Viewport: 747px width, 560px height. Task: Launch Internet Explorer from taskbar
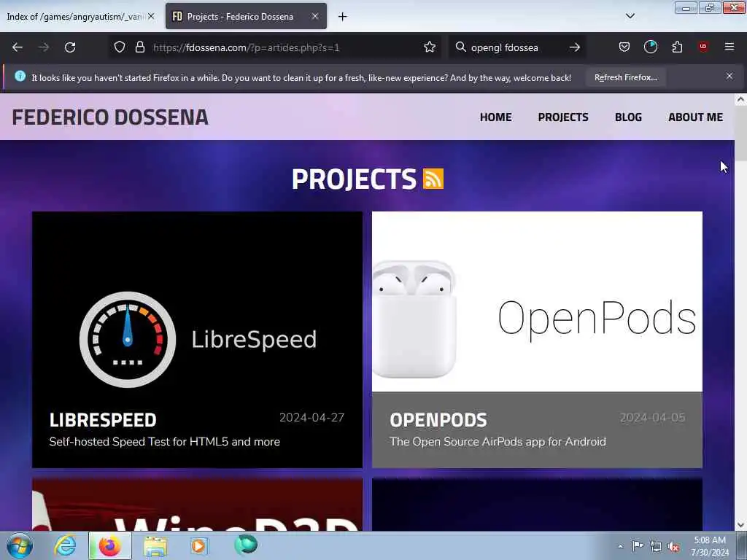pos(65,545)
